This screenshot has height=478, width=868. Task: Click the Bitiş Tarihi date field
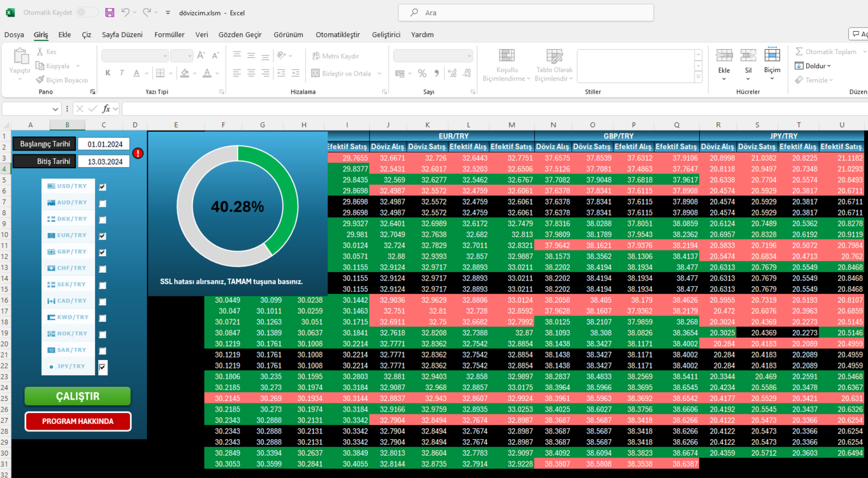[104, 161]
